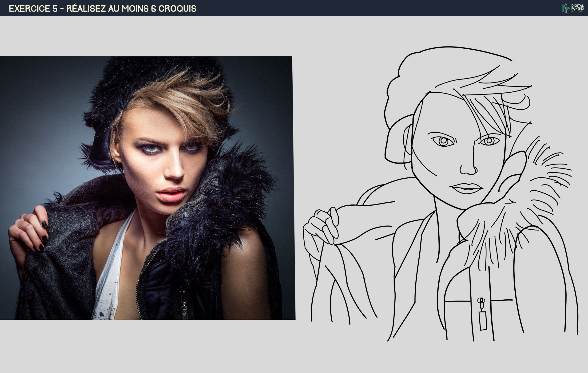Click the word 'CROQUIS' in the title
The image size is (588, 373).
tap(177, 8)
